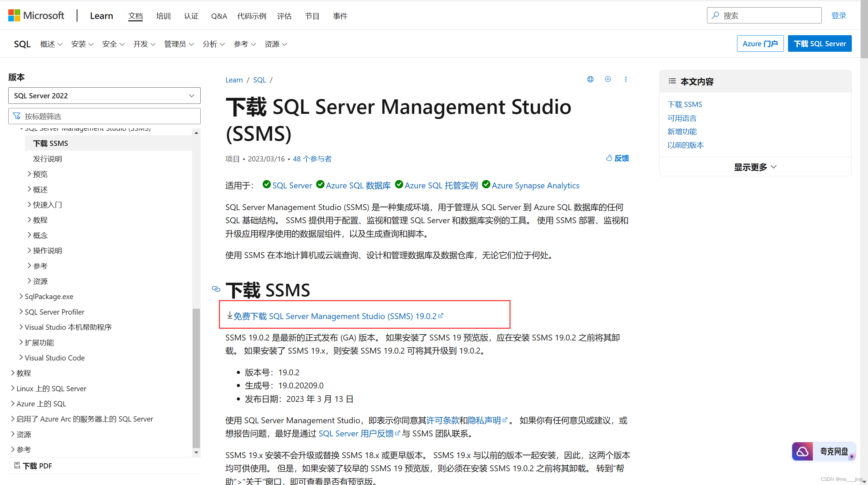Open SQL Server 用户反馈 link
868x485 pixels.
359,433
